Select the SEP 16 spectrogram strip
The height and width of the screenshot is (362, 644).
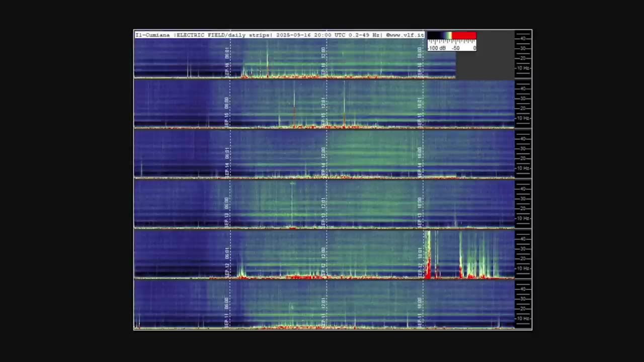click(x=295, y=58)
